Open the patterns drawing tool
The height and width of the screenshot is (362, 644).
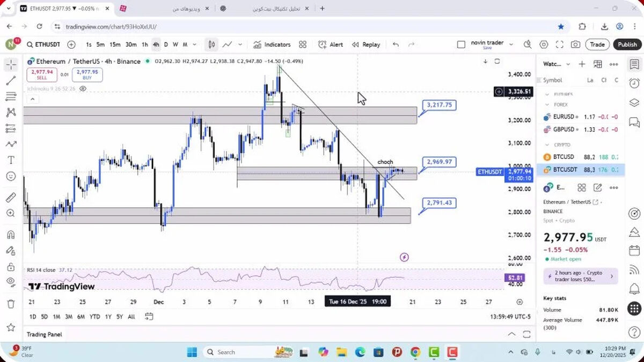coord(11,112)
